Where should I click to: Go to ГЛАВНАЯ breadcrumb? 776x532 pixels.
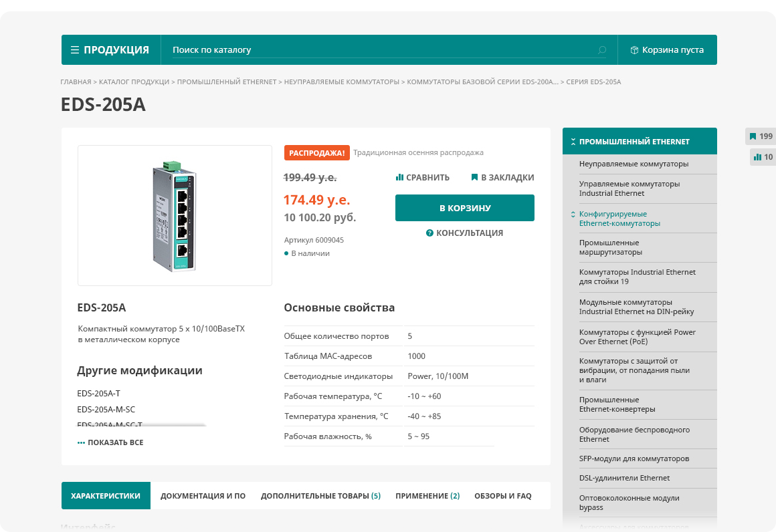pyautogui.click(x=76, y=82)
